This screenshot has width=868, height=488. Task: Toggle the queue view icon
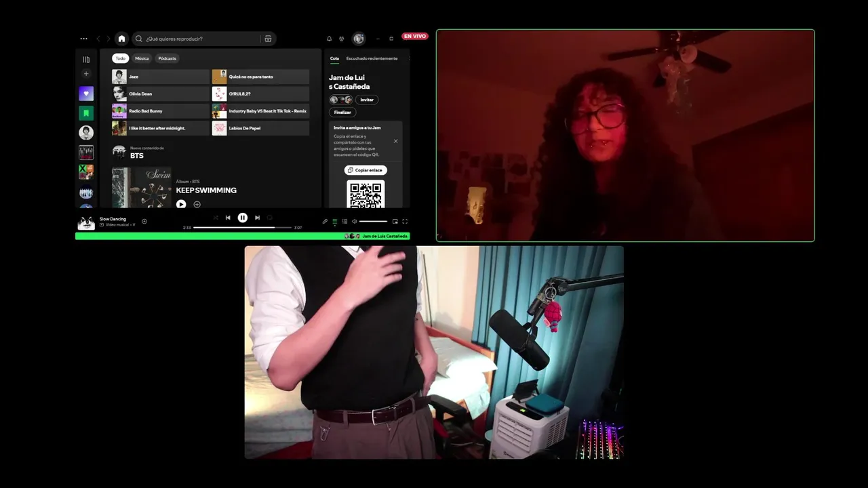(334, 221)
